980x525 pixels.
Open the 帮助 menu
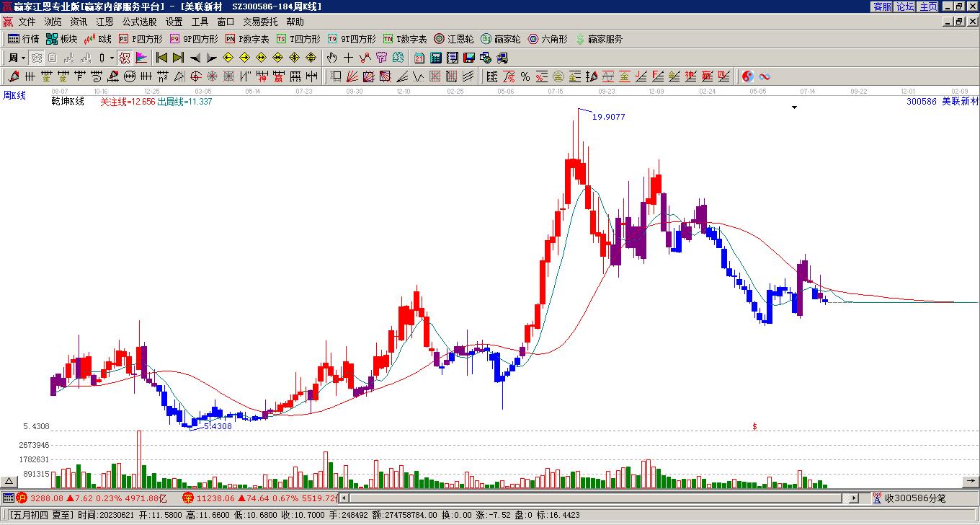295,22
